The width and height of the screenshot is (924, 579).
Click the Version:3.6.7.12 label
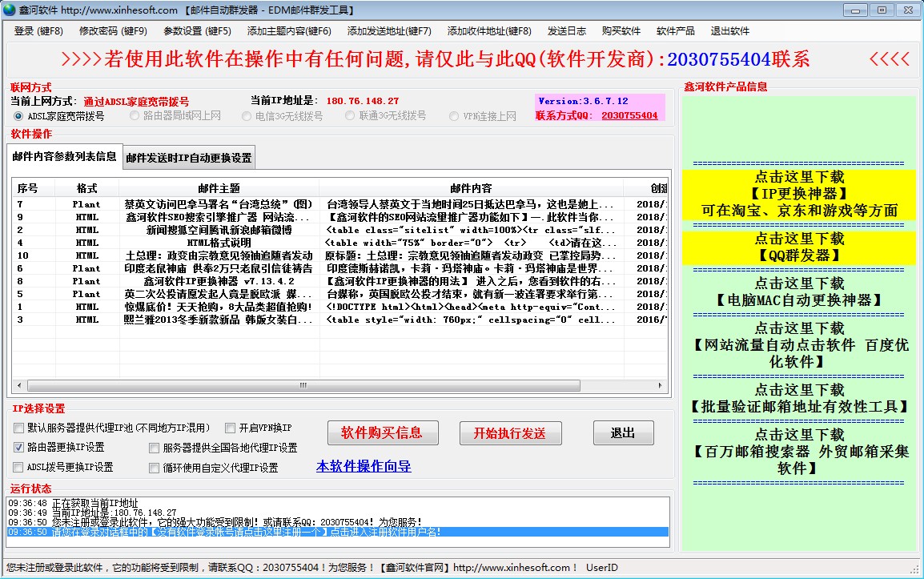coord(584,102)
